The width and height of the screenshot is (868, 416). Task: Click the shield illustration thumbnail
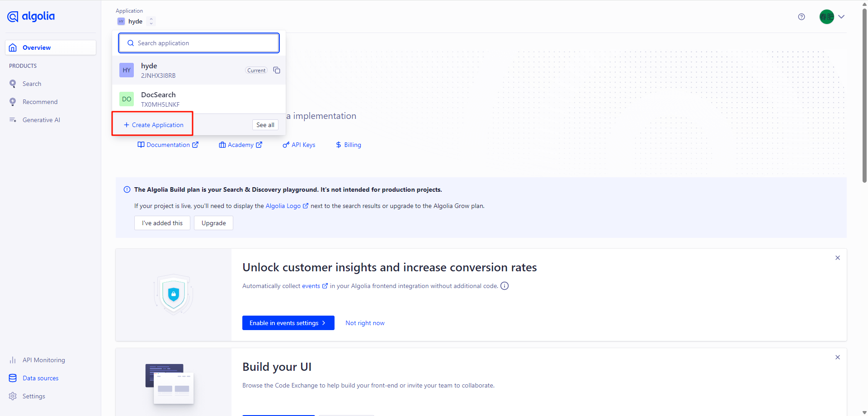(x=174, y=294)
